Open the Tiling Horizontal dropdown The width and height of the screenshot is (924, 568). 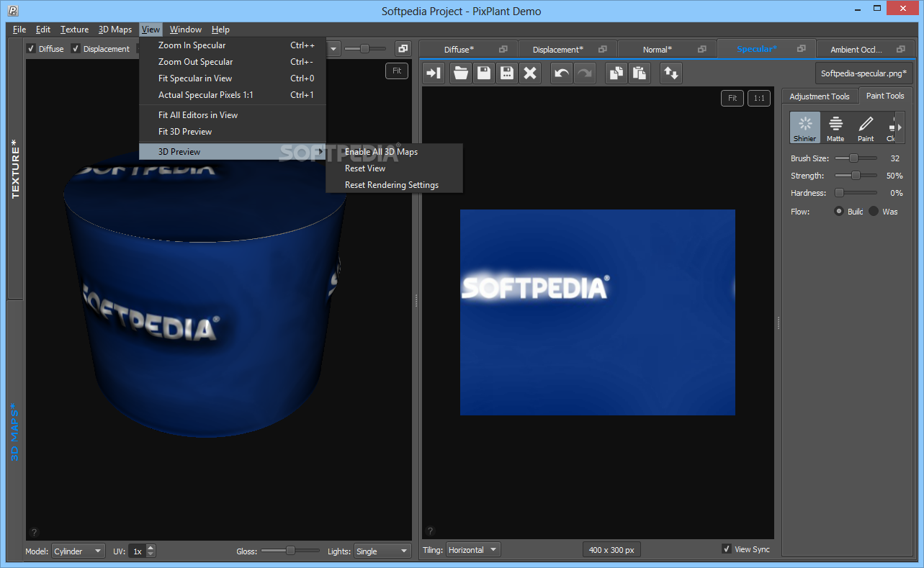point(472,549)
